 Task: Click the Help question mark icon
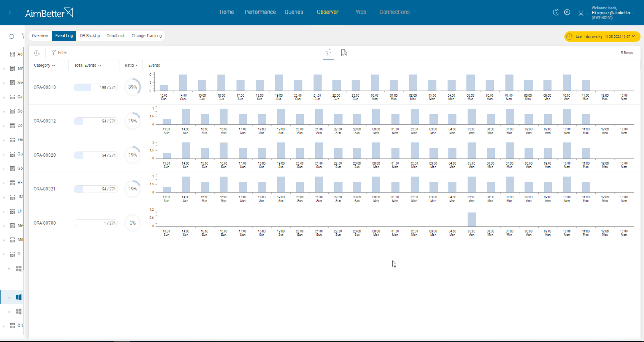[x=556, y=12]
